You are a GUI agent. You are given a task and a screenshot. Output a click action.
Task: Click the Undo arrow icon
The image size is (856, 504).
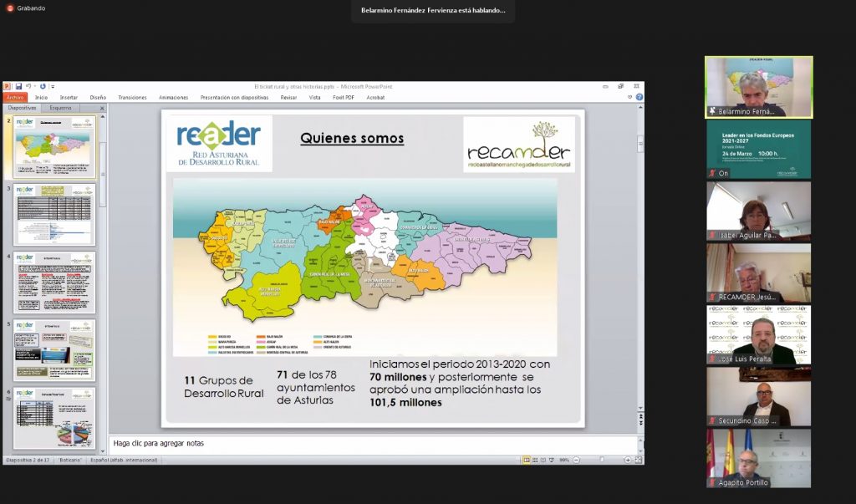(x=28, y=86)
